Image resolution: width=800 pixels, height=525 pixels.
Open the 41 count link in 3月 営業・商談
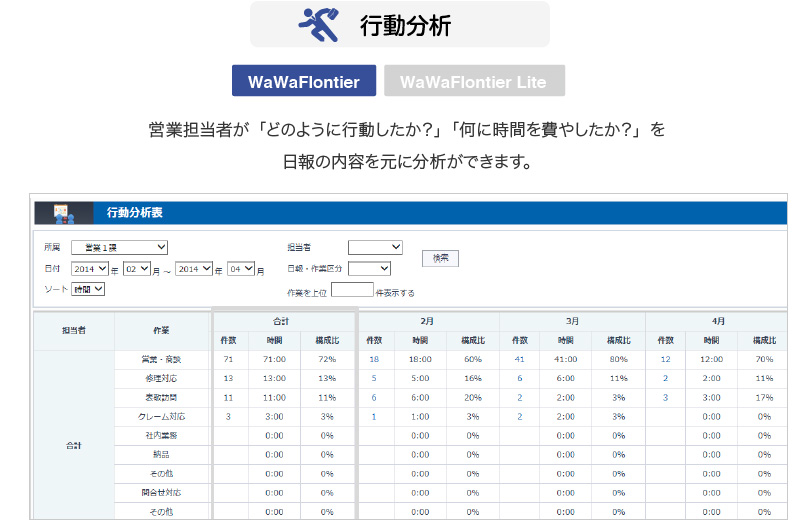519,358
